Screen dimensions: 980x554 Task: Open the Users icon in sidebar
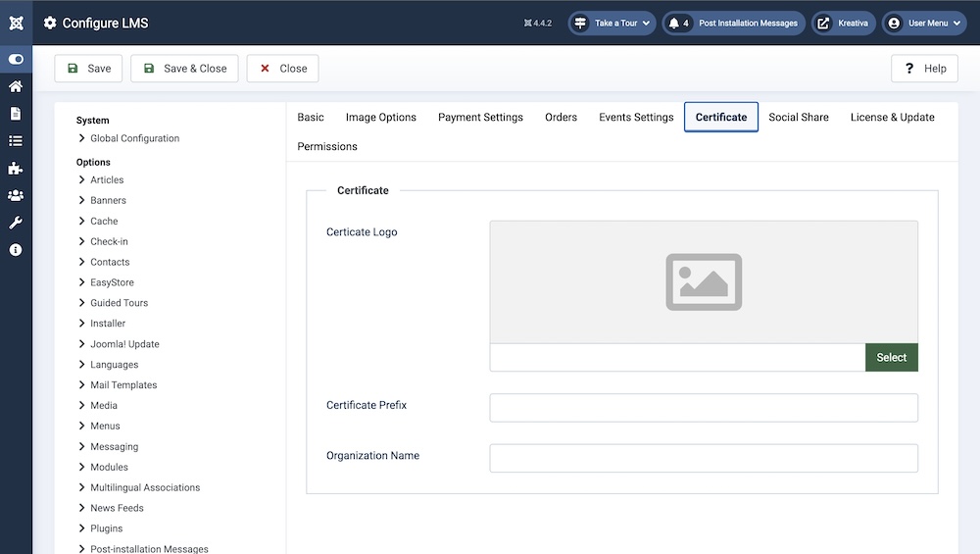click(16, 196)
